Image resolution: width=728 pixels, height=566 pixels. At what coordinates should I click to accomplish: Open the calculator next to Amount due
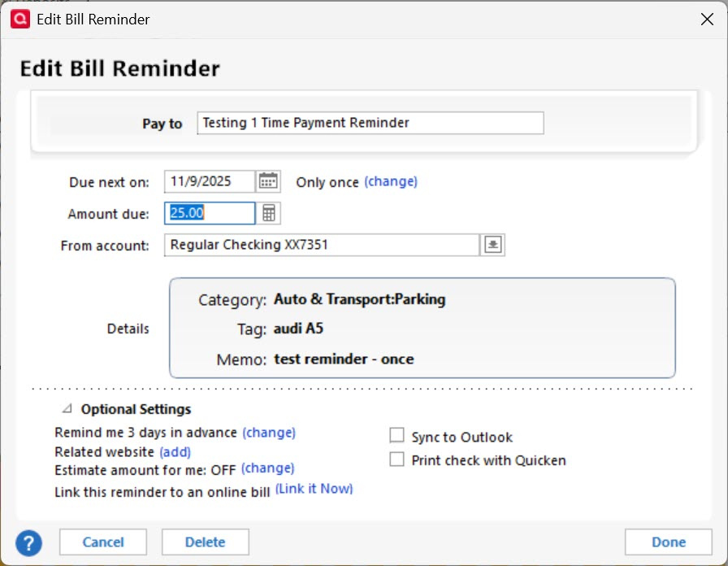coord(269,213)
